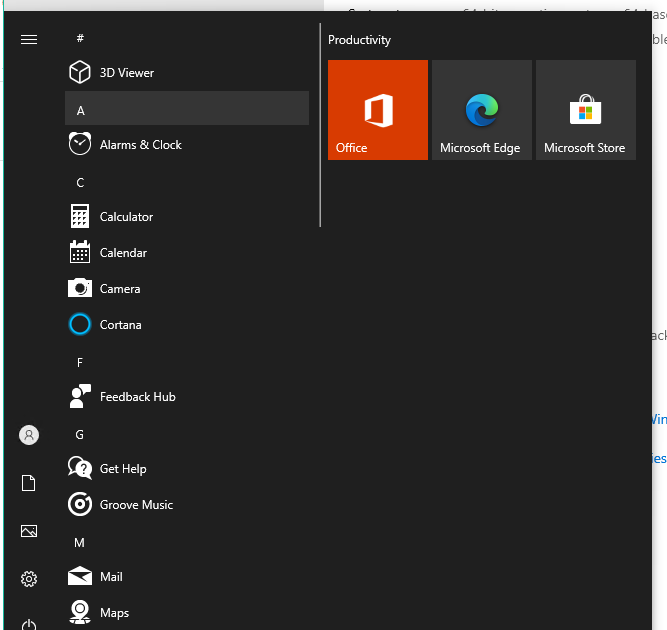Open the Mail envelope icon
Image resolution: width=667 pixels, height=630 pixels.
click(80, 576)
